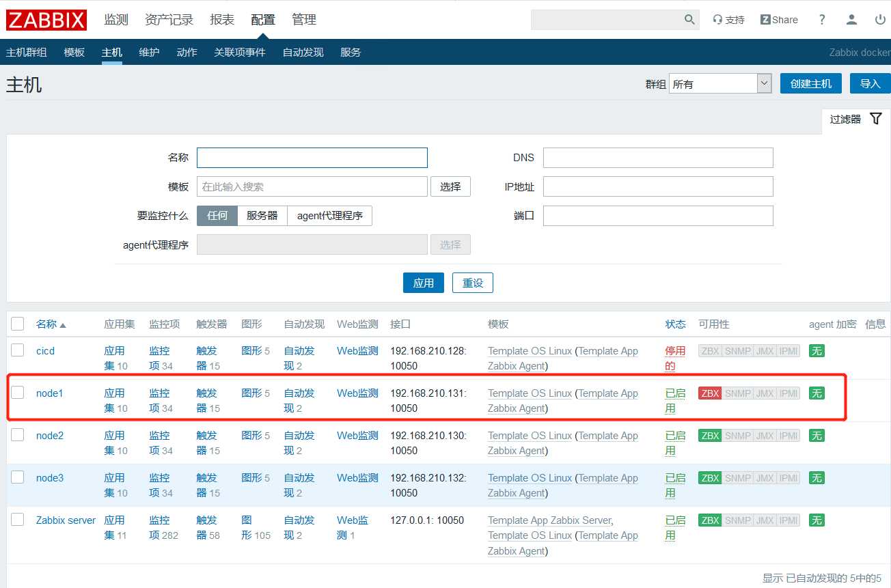The height and width of the screenshot is (588, 891).
Task: Toggle the 停用的 status for cicd
Action: coord(675,359)
